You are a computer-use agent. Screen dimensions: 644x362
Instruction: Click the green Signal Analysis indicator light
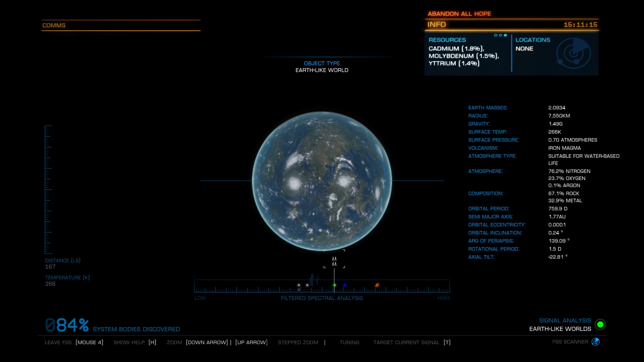600,324
